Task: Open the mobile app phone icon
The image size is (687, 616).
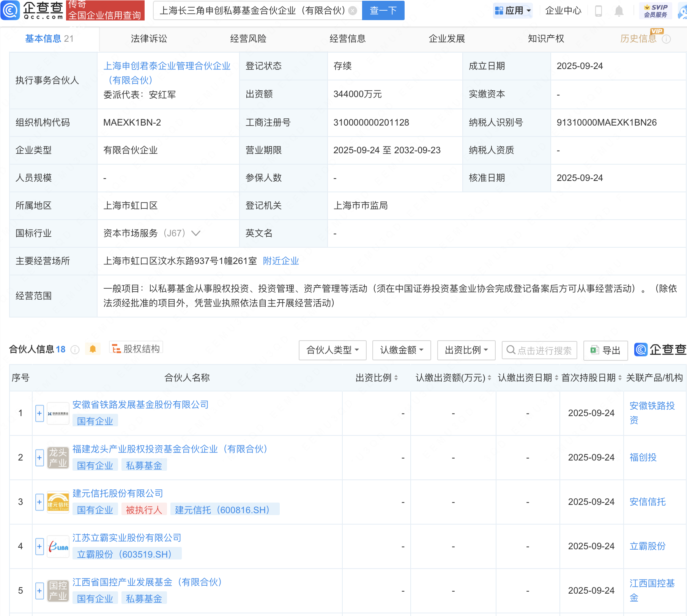Action: click(599, 11)
